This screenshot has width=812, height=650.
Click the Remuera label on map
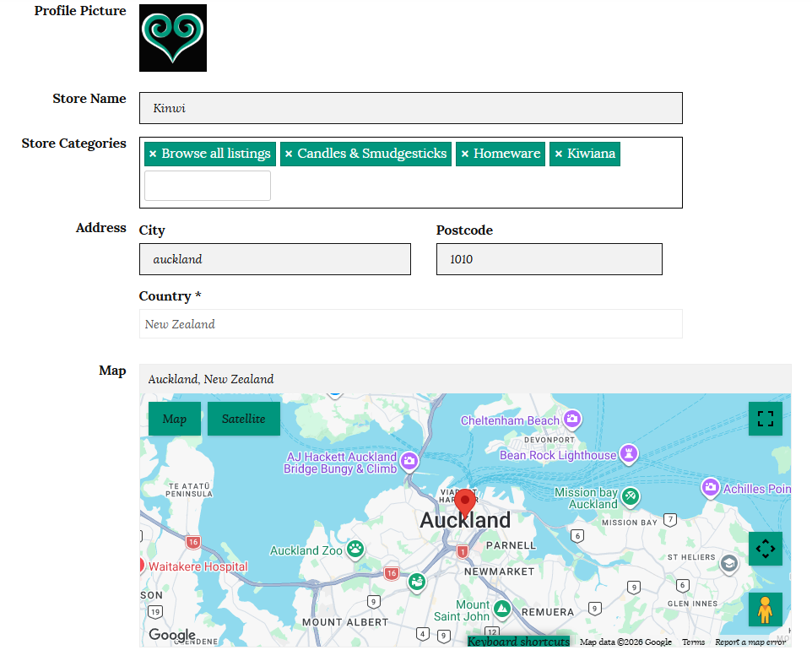click(x=548, y=612)
